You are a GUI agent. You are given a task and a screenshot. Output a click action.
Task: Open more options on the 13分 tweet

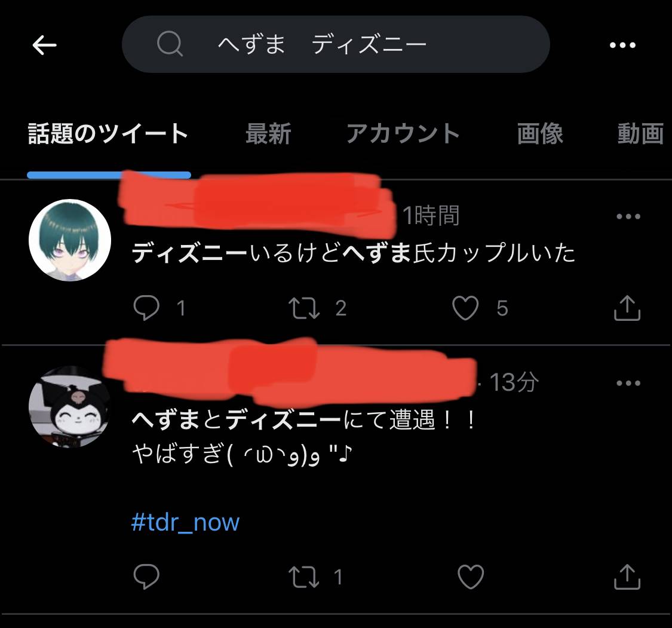pos(628,383)
